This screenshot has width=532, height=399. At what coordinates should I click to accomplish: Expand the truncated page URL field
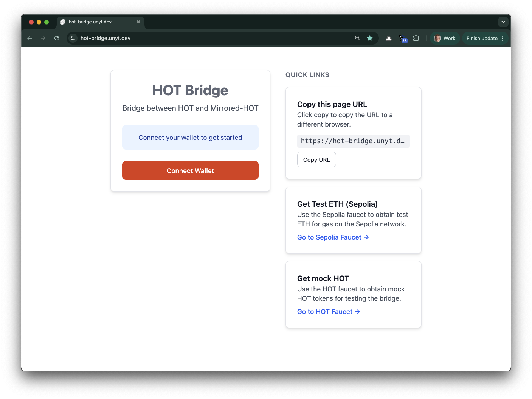click(353, 141)
